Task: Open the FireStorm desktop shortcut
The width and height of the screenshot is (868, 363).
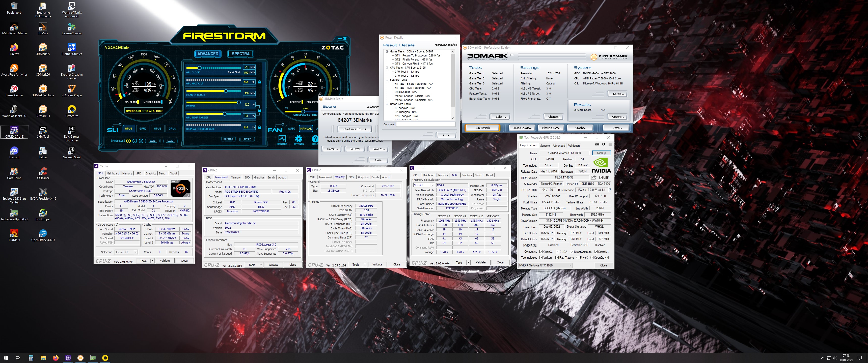Action: pos(71,111)
